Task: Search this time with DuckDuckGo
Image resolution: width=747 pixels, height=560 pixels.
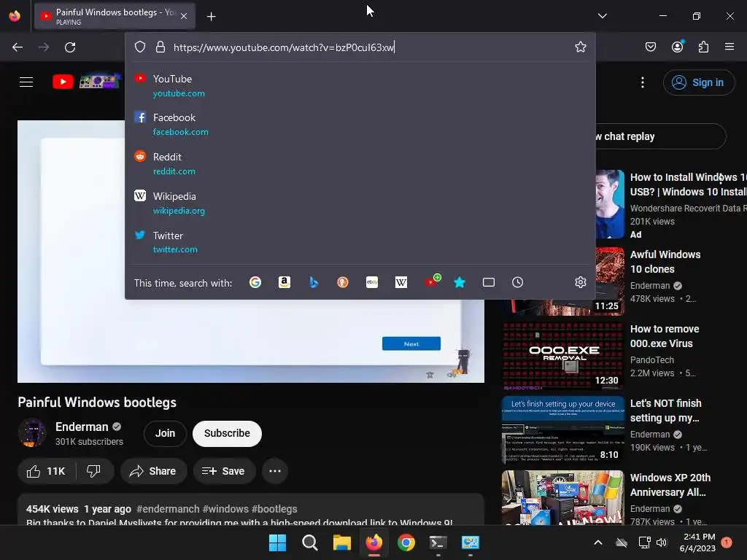Action: 343,282
